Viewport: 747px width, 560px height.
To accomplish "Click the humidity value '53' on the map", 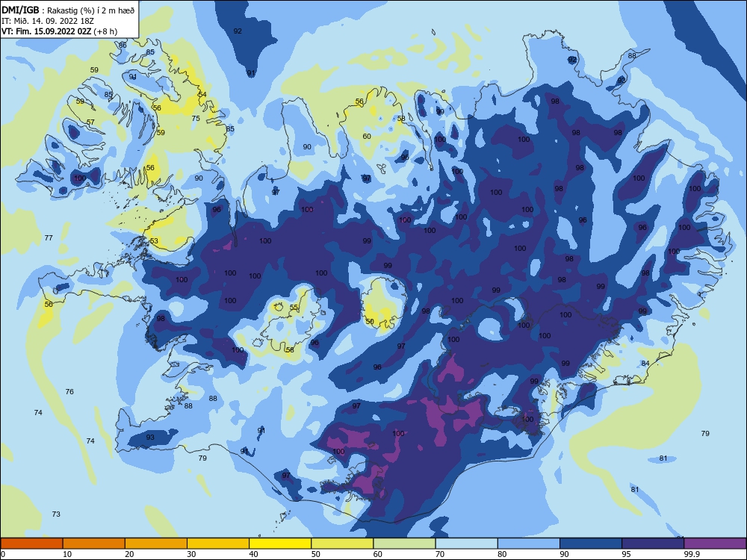I will (x=154, y=241).
